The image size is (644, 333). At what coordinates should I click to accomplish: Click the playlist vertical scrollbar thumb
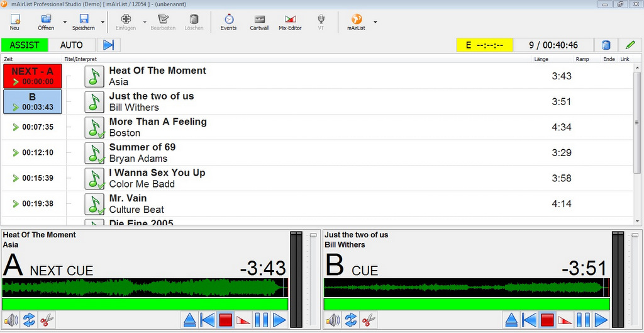click(x=637, y=122)
